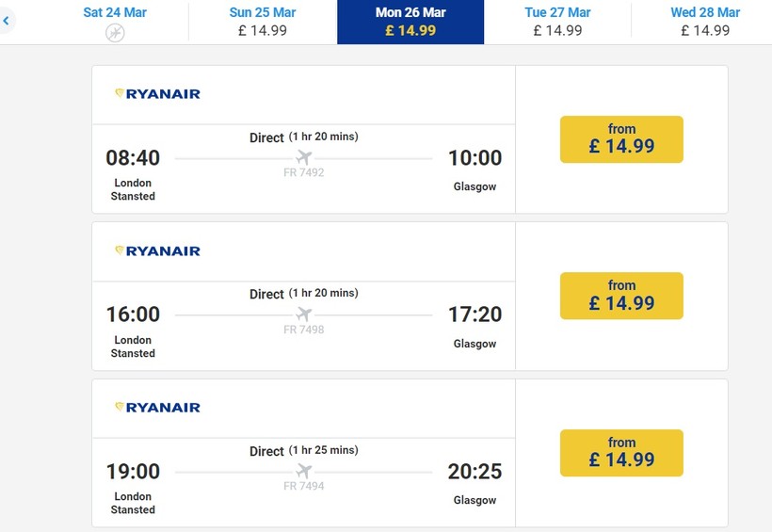772x532 pixels.
Task: Open the Wed 28 Mar date tab
Action: click(705, 22)
